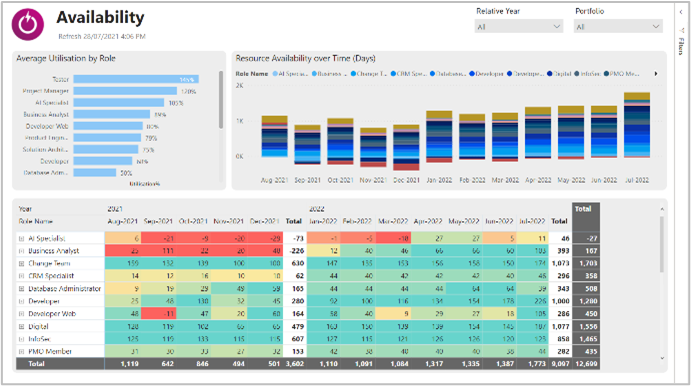Click the Average Utilisation by Role title
The width and height of the screenshot is (691, 386).
[66, 58]
